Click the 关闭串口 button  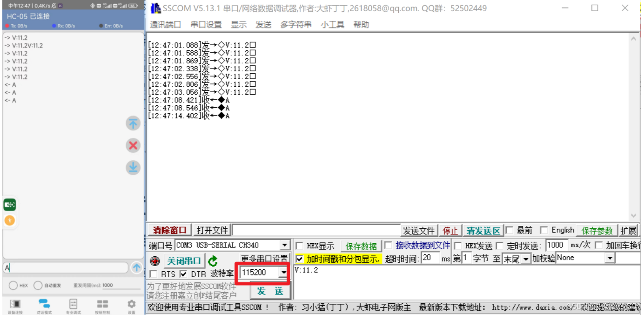(184, 261)
